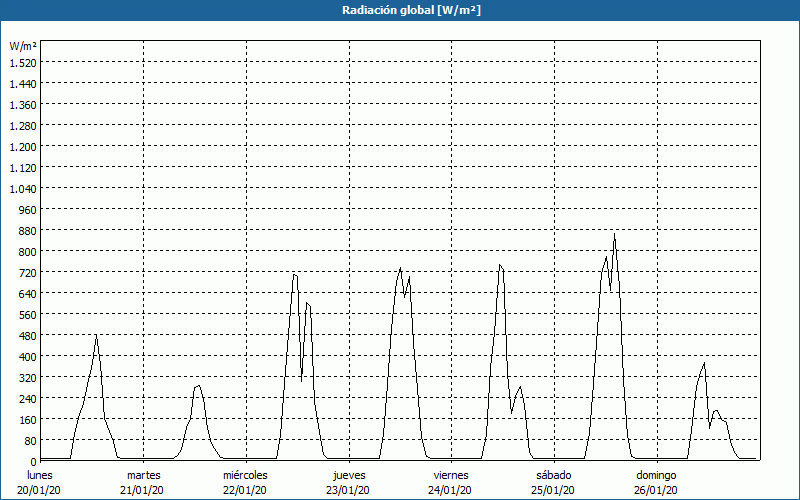Click the '720' y-axis value
Screen dimensions: 800x500
pyautogui.click(x=28, y=273)
